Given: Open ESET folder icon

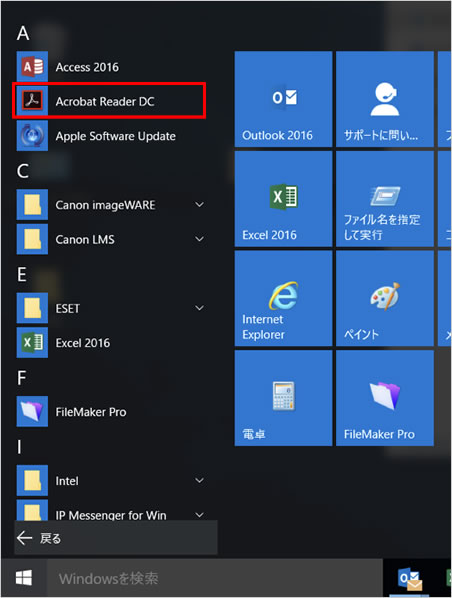Looking at the screenshot, I should 32,308.
